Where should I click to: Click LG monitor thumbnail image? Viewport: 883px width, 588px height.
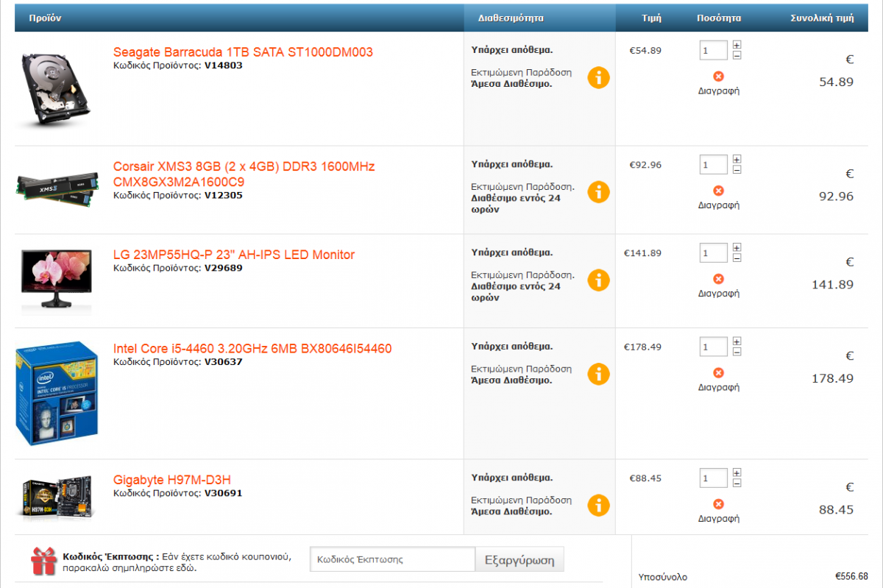(x=57, y=282)
